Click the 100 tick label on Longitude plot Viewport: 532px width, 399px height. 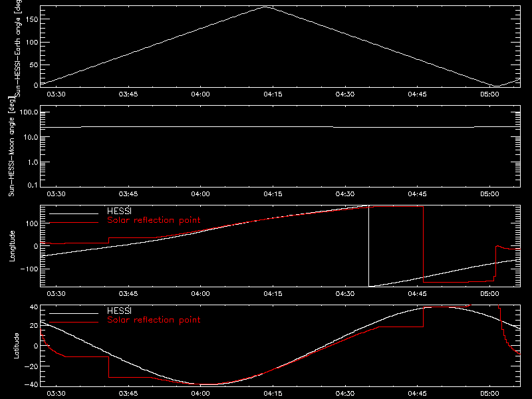[32, 223]
